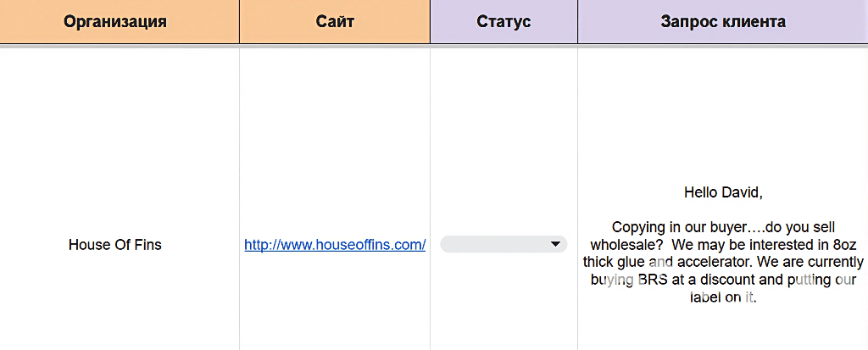Click blank status cell area below the dropdown
The height and width of the screenshot is (350, 868).
504,305
